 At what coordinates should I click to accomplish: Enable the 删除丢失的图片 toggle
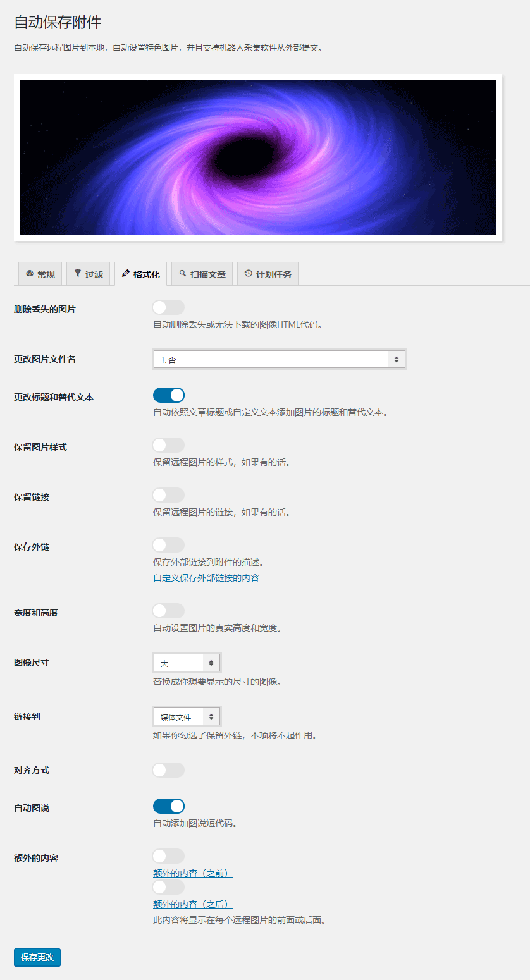169,307
